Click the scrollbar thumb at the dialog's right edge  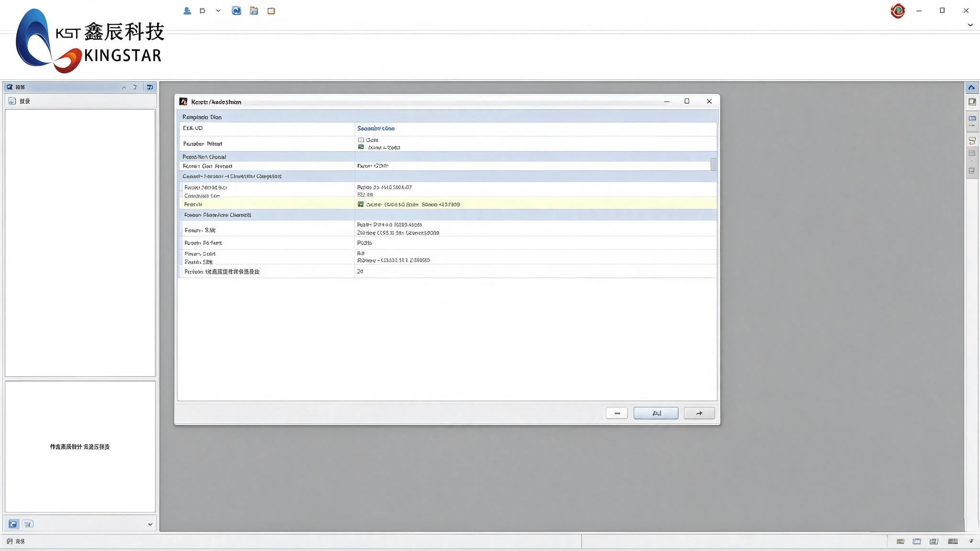pos(713,164)
